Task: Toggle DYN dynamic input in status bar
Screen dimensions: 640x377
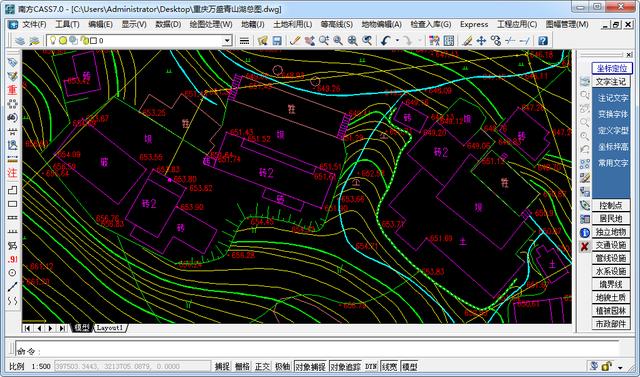Action: click(x=371, y=366)
